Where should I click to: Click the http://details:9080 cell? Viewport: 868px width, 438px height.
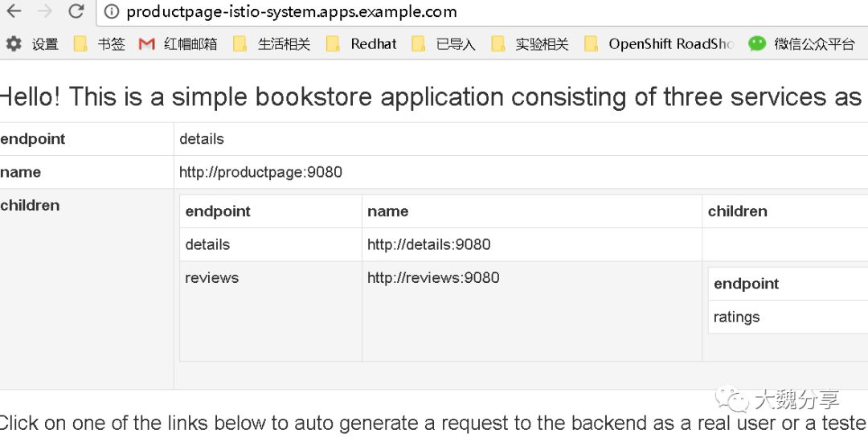[428, 244]
